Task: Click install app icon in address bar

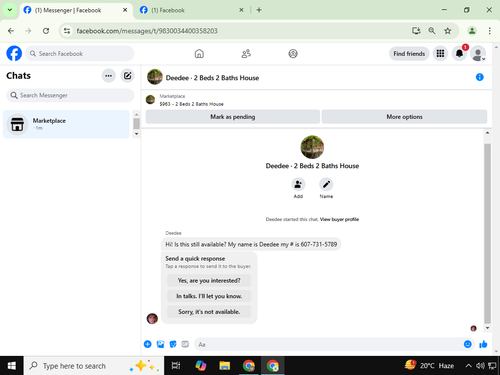Action: (x=416, y=31)
